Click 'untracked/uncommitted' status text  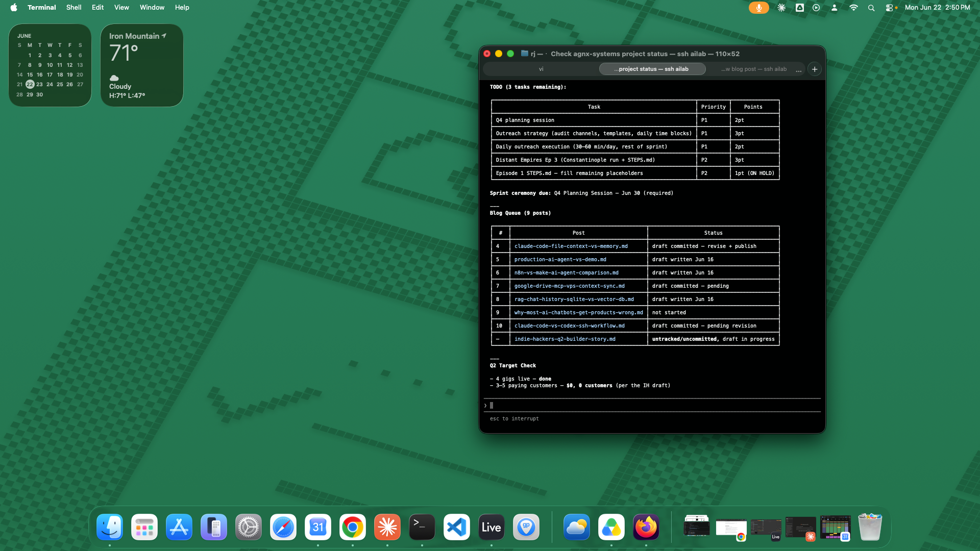click(685, 339)
